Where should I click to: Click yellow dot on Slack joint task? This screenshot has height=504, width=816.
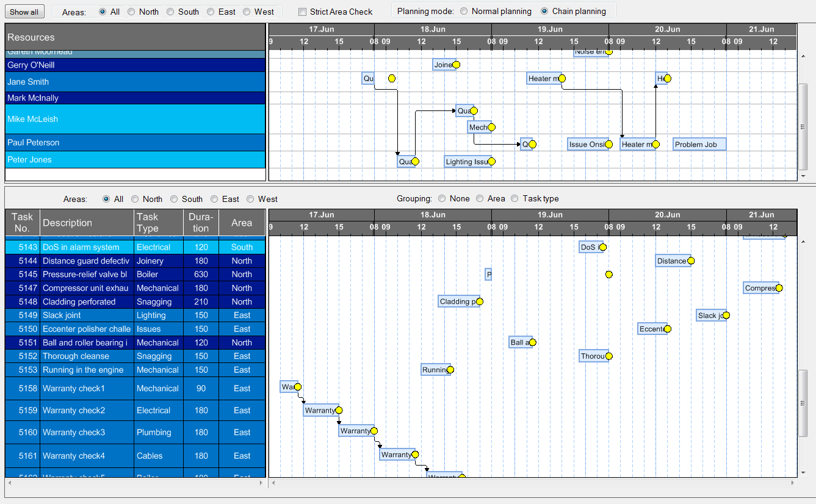point(726,315)
